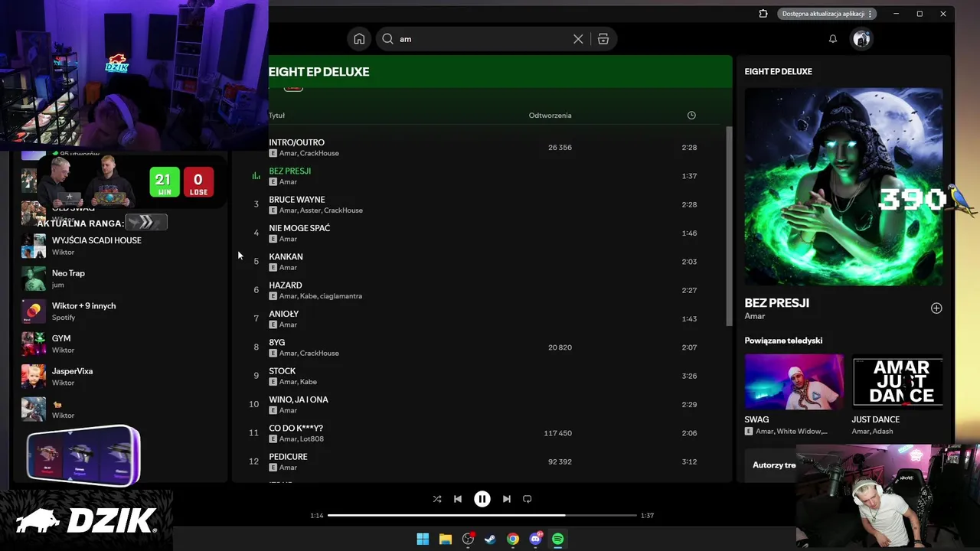Open artist Asster on BRUCE WAYNE row
Viewport: 980px width, 551px height.
point(310,210)
